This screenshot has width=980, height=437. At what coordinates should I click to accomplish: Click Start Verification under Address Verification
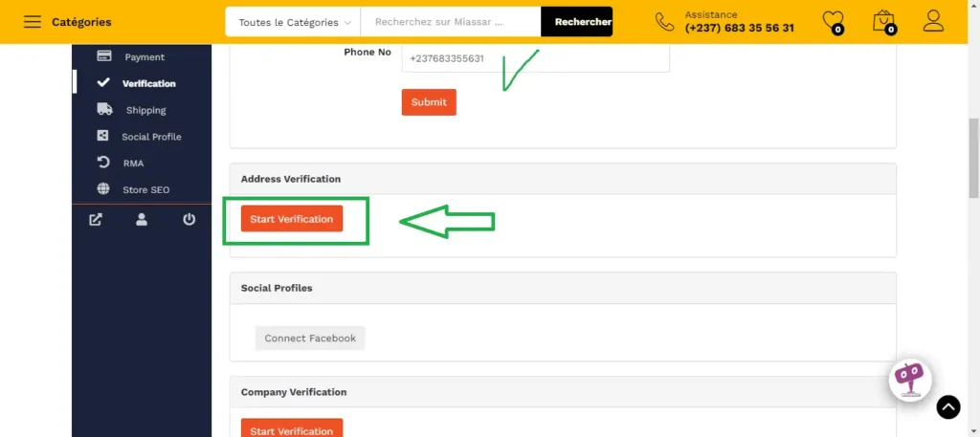(291, 219)
